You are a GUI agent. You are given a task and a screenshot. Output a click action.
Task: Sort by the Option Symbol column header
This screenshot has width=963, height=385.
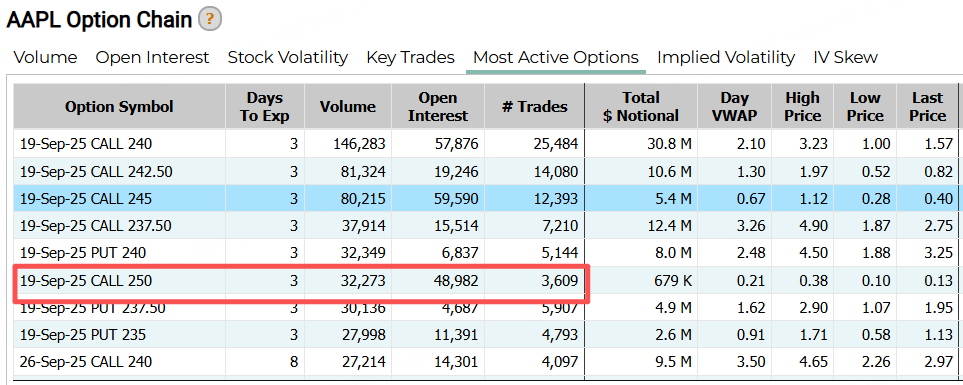119,107
